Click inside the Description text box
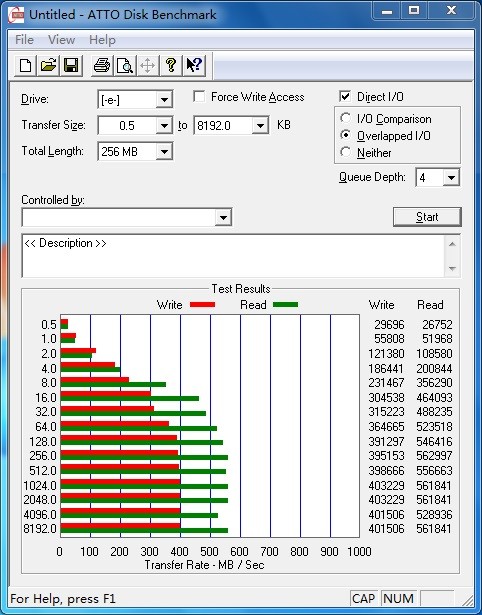Image resolution: width=482 pixels, height=615 pixels. pos(233,256)
